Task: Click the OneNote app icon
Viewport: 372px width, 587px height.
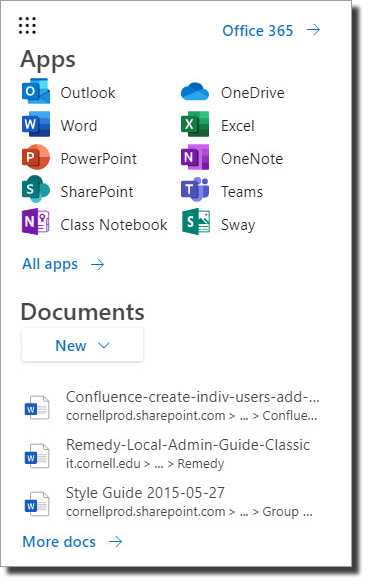Action: [x=195, y=157]
